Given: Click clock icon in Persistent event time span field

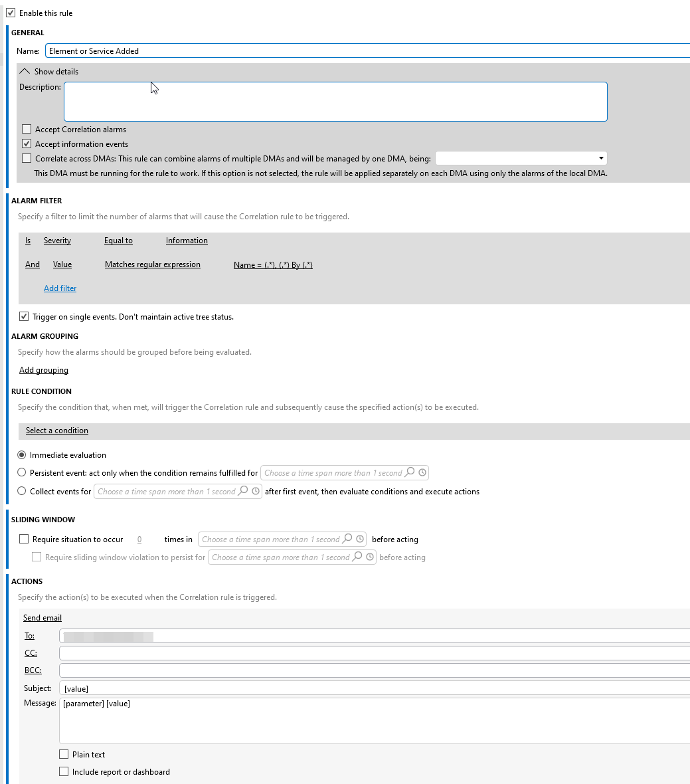Looking at the screenshot, I should 422,472.
